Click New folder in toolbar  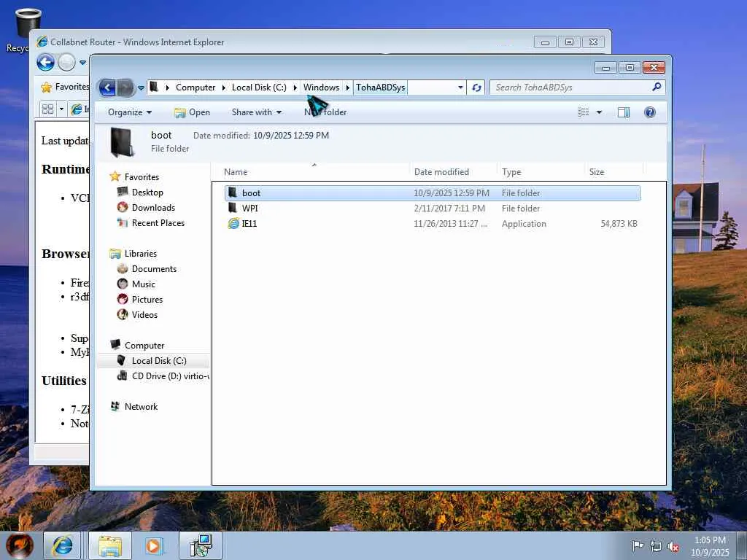(325, 112)
